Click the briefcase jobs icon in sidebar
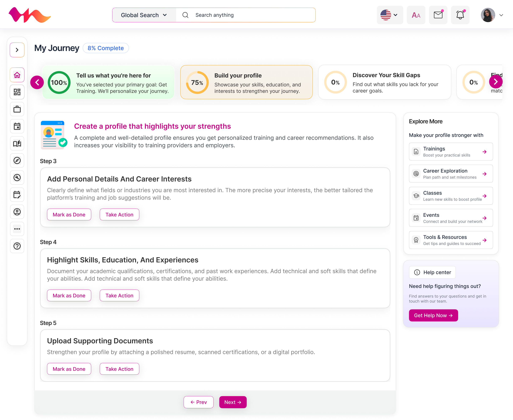Screen dimensions: 513x420 click(17, 109)
